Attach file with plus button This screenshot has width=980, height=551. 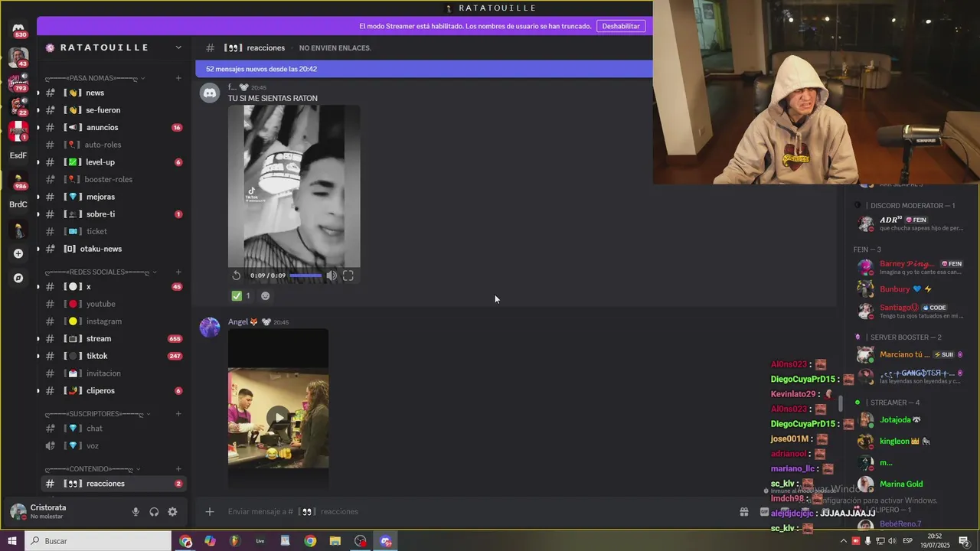(x=210, y=512)
